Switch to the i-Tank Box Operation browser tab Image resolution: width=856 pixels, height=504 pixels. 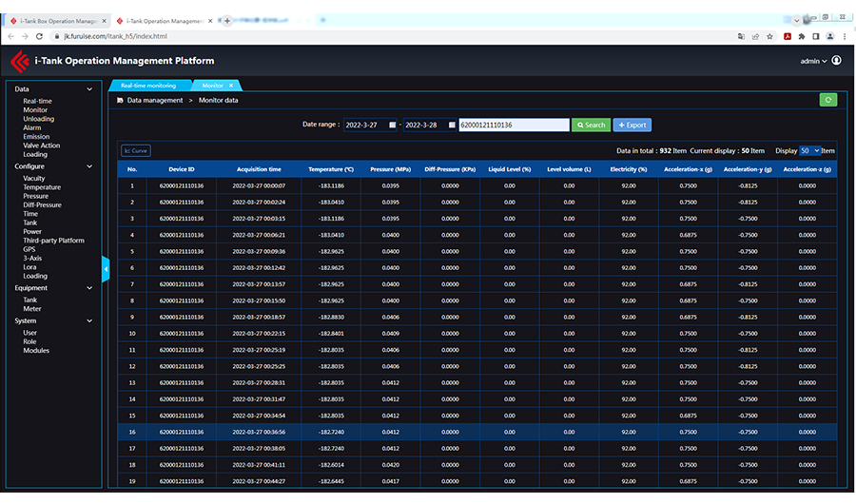click(x=58, y=21)
